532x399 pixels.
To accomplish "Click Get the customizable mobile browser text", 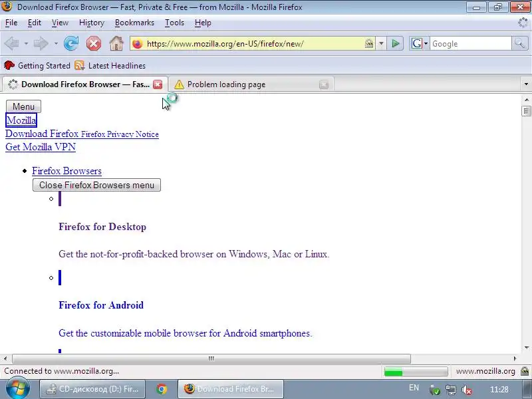I will pos(186,333).
